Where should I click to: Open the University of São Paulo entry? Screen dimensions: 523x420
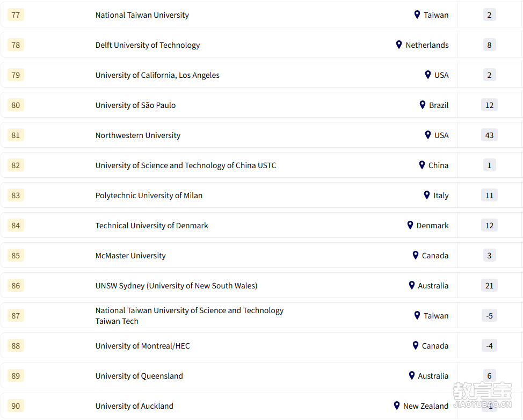135,105
